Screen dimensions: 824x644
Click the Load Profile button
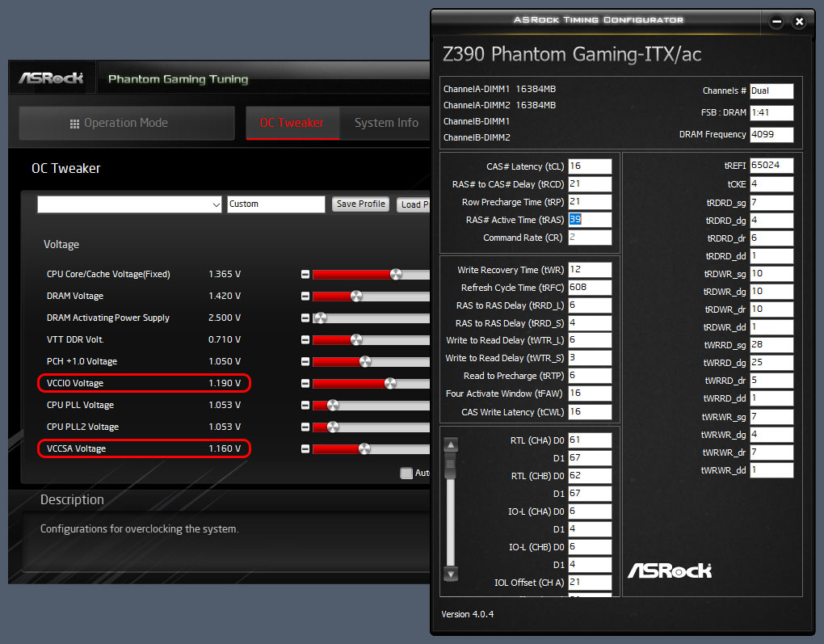point(414,204)
